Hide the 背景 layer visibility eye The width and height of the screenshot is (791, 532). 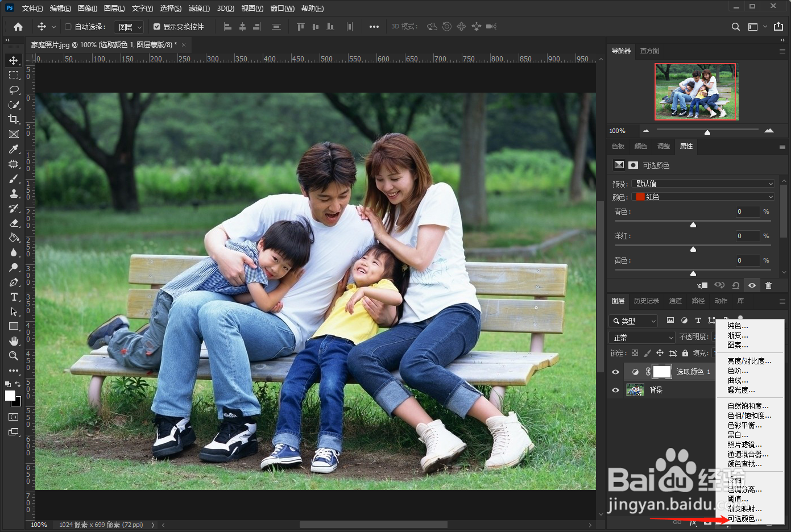pos(615,390)
